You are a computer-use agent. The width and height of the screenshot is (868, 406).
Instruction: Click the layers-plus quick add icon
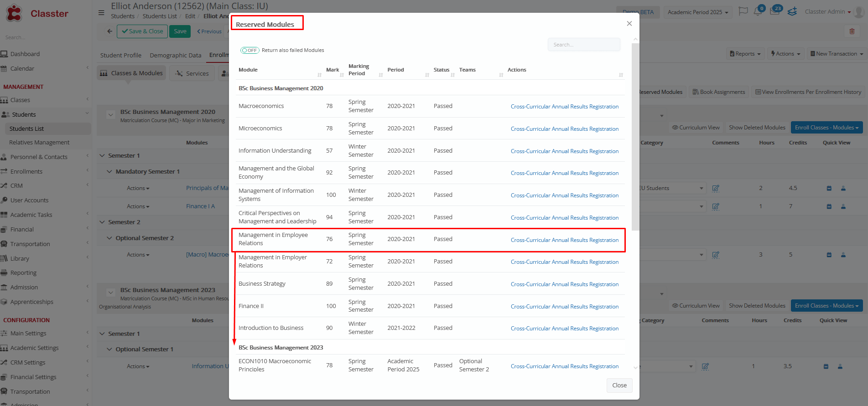(x=792, y=12)
